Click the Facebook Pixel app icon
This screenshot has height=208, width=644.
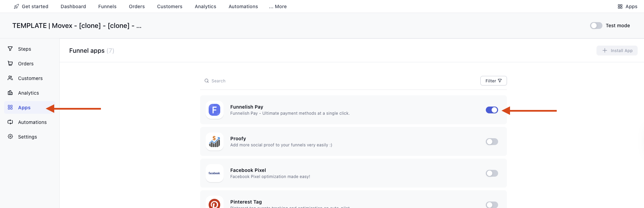click(x=214, y=173)
